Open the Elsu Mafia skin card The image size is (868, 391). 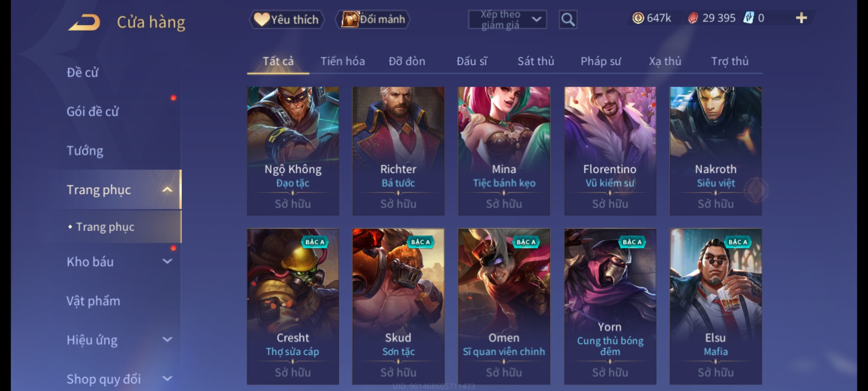point(715,306)
